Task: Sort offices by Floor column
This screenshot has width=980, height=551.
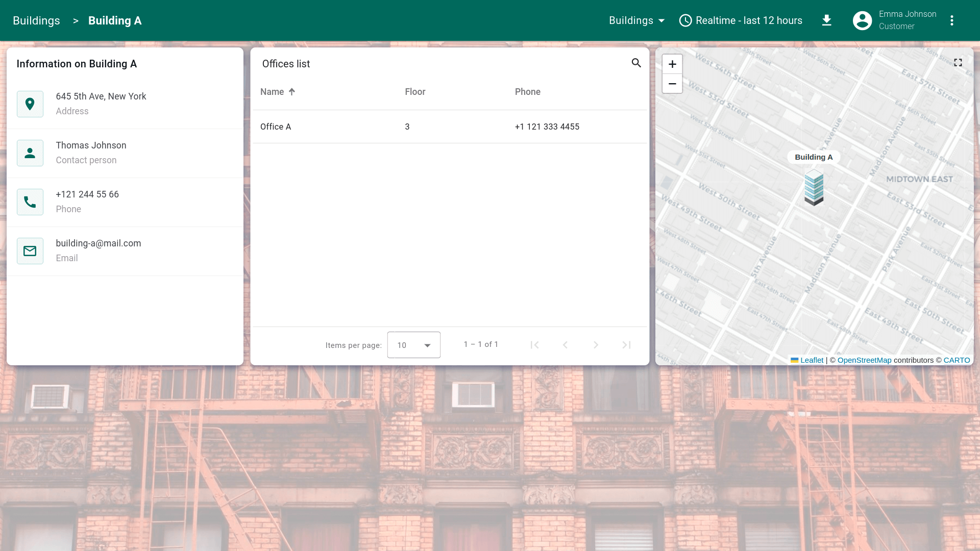Action: [x=414, y=92]
